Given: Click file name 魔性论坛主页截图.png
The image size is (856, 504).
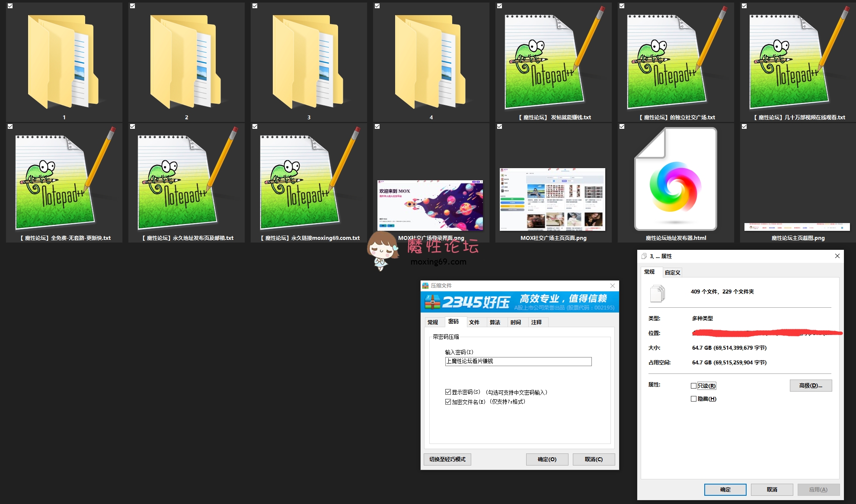Looking at the screenshot, I should pyautogui.click(x=798, y=238).
